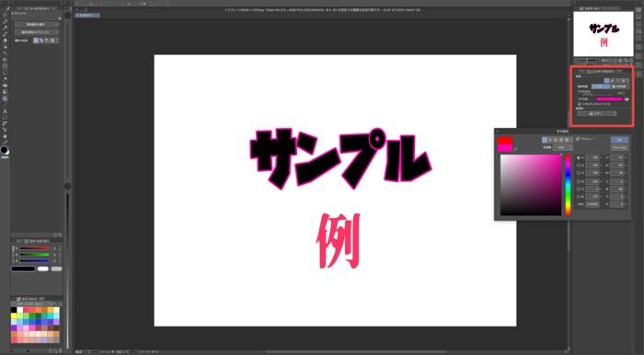Click the second selectable-object icon in Tool Property
The height and width of the screenshot is (355, 644).
click(42, 40)
